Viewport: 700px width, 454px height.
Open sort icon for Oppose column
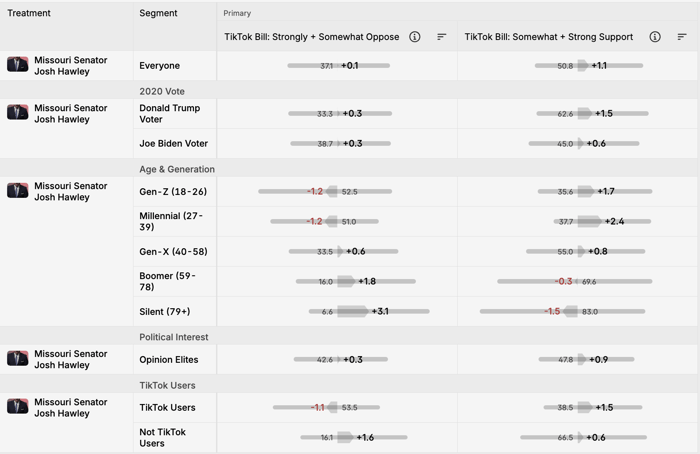(442, 37)
